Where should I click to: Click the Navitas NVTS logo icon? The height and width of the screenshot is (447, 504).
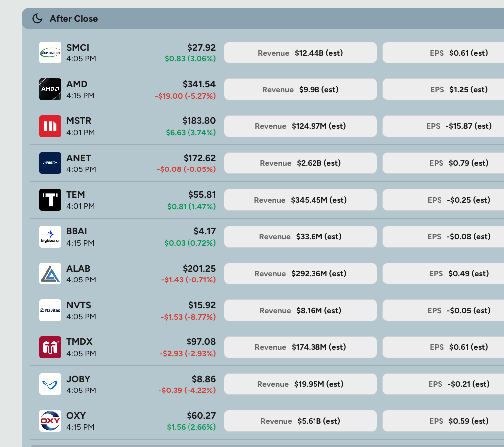click(x=50, y=310)
